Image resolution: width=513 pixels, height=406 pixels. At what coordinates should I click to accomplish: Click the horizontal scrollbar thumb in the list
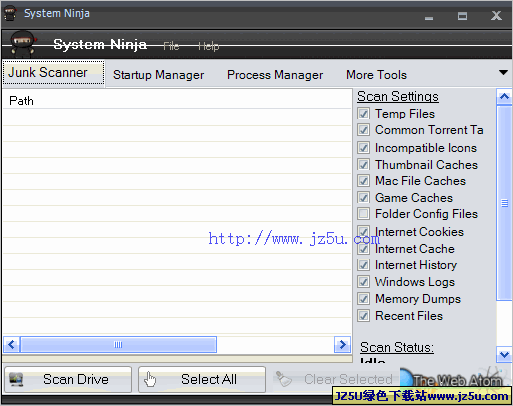click(118, 344)
